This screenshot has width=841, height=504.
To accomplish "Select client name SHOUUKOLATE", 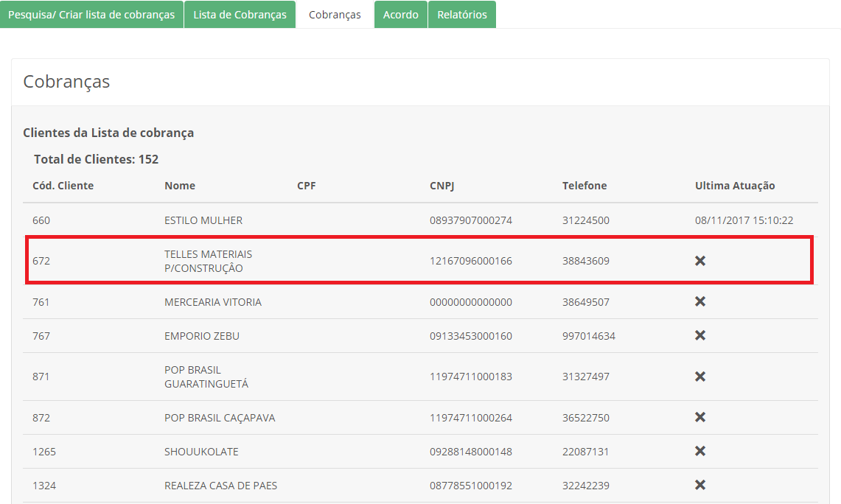I will [201, 452].
